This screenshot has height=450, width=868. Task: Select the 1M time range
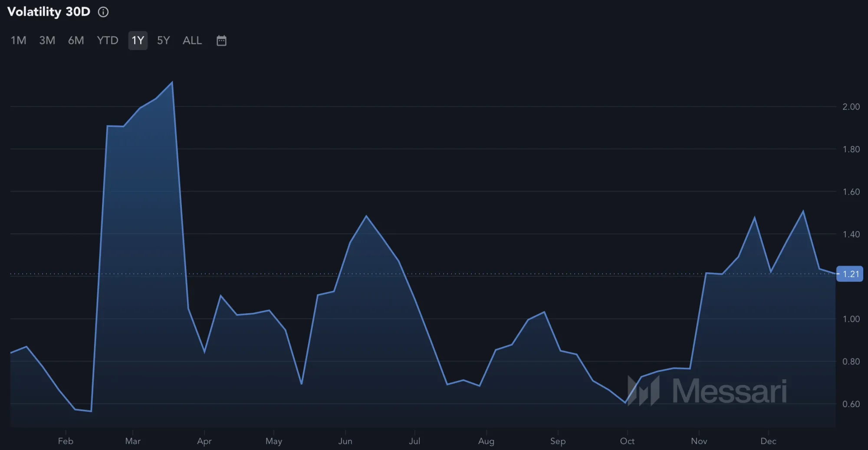pos(18,40)
